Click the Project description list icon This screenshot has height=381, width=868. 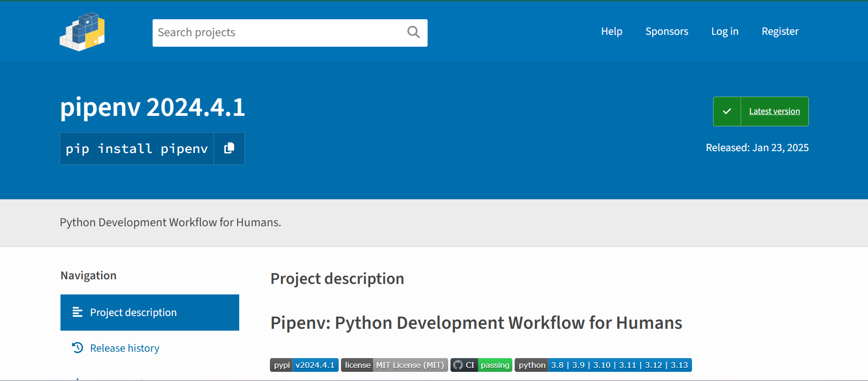pos(77,312)
